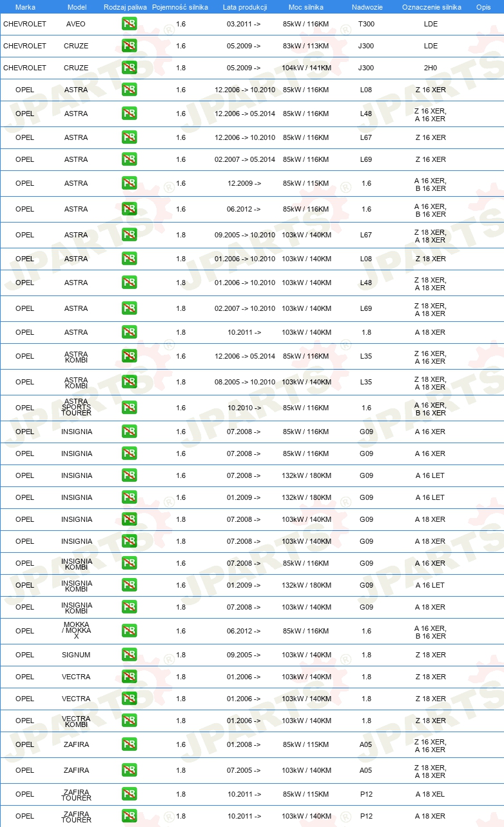Click fuel icon of Astra 1.8 L67 row
Viewport: 504px width, 827px height.
(x=129, y=235)
